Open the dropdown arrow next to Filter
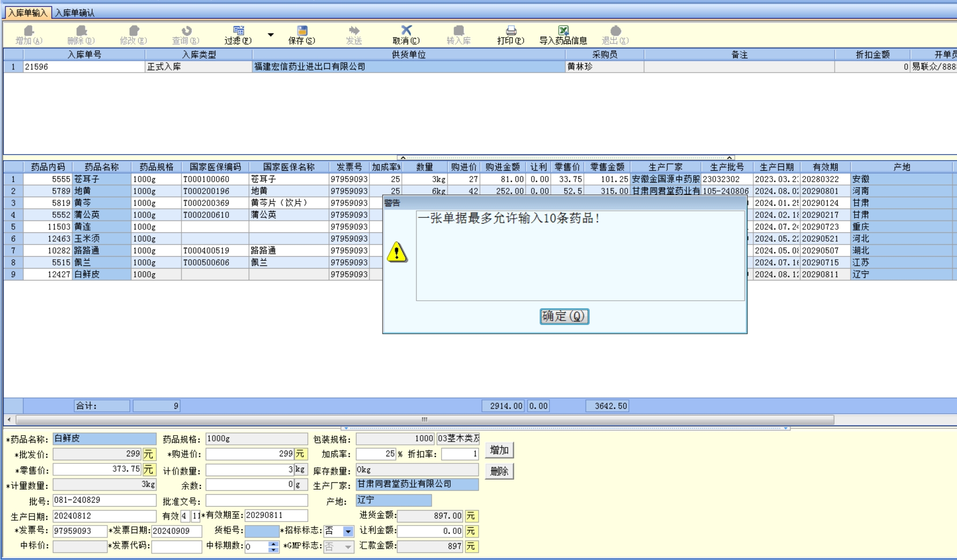Image resolution: width=957 pixels, height=560 pixels. (270, 35)
